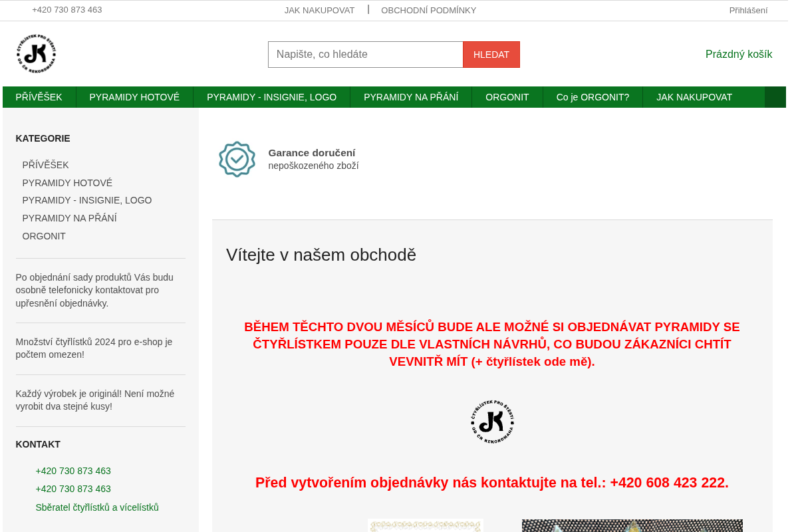The width and height of the screenshot is (798, 532).
Task: Click the KONTAKT sidebar heading
Action: point(38,444)
